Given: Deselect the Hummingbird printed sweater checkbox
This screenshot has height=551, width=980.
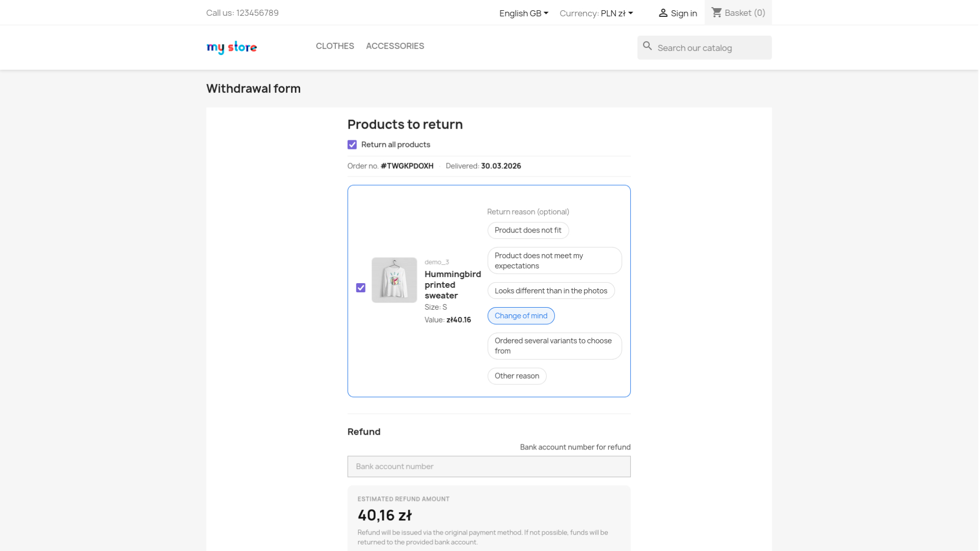Looking at the screenshot, I should tap(360, 288).
